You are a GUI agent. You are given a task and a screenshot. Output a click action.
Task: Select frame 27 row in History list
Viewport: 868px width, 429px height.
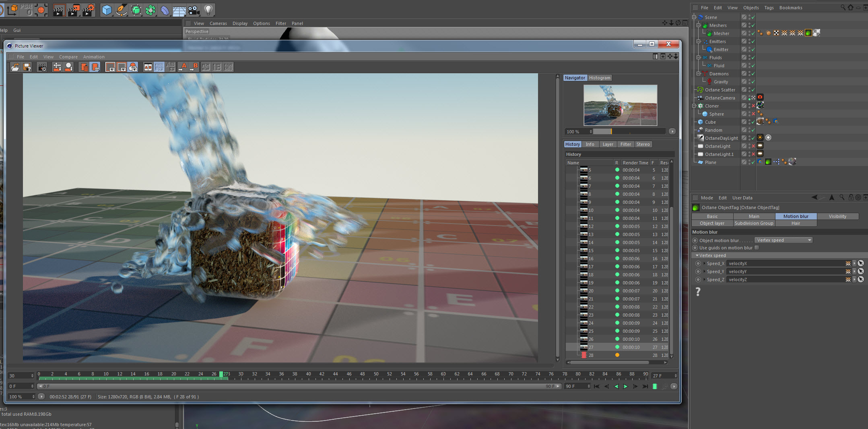coord(617,347)
